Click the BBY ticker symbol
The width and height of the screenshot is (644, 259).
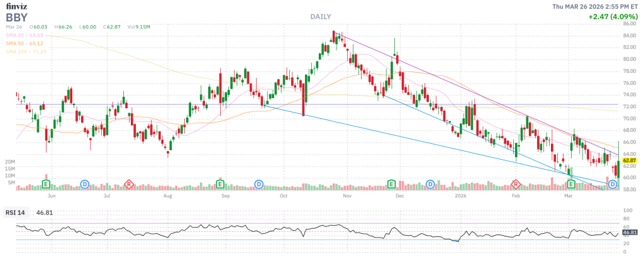(x=18, y=16)
